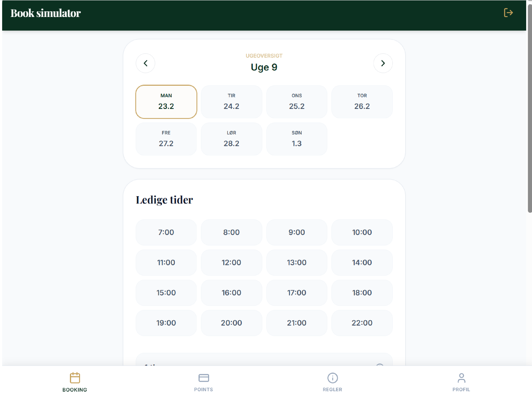Choose the 15:00 time slot

click(166, 293)
